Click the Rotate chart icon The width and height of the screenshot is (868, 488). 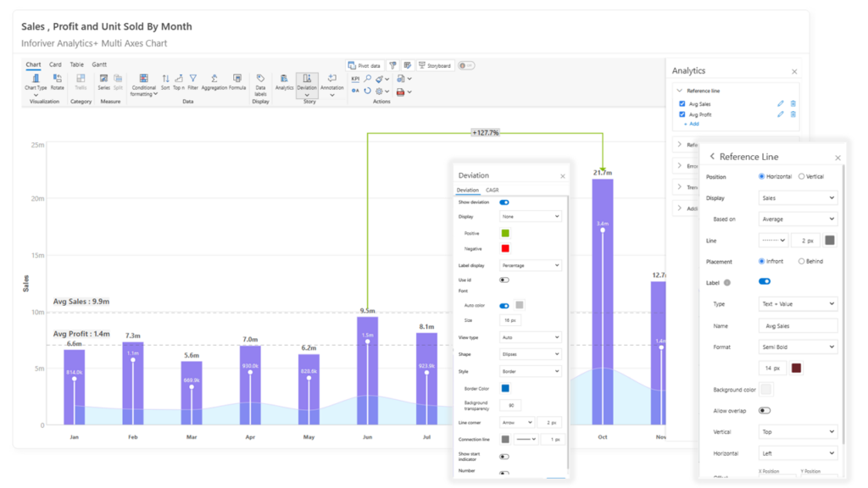(57, 81)
